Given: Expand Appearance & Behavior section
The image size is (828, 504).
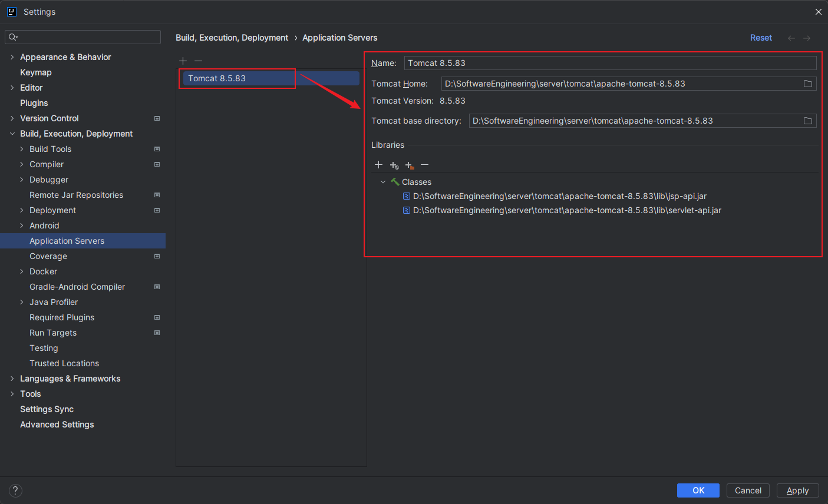Looking at the screenshot, I should coord(12,57).
